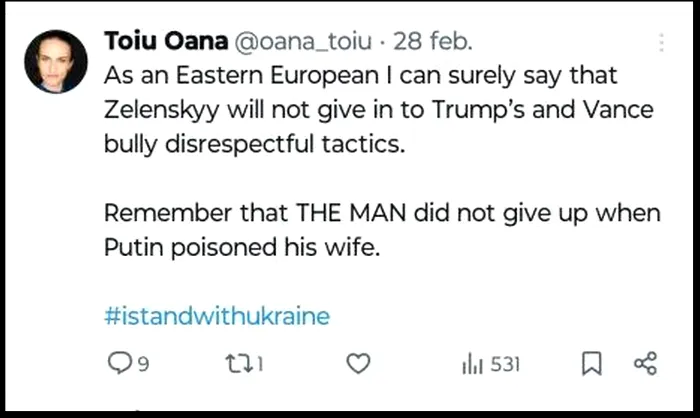700x418 pixels.
Task: Click the repost count 1
Action: click(258, 366)
